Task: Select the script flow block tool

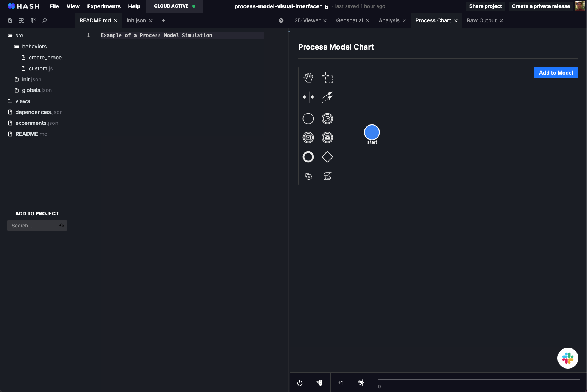Action: pyautogui.click(x=327, y=176)
